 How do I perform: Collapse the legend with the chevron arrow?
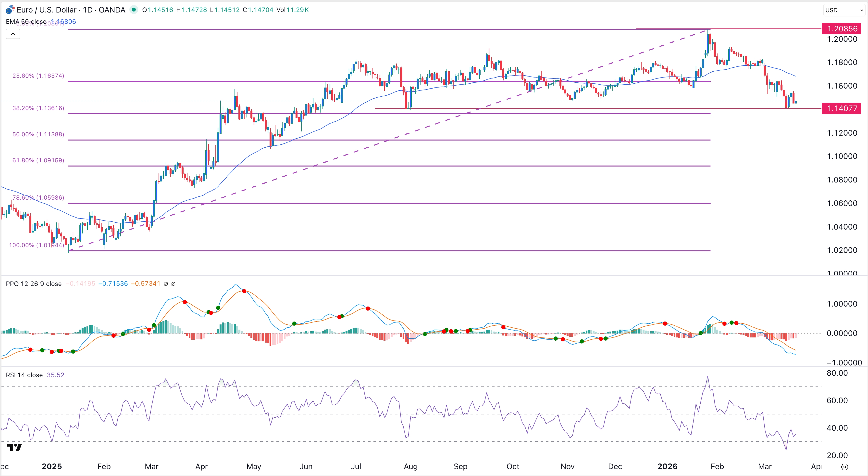[x=12, y=34]
